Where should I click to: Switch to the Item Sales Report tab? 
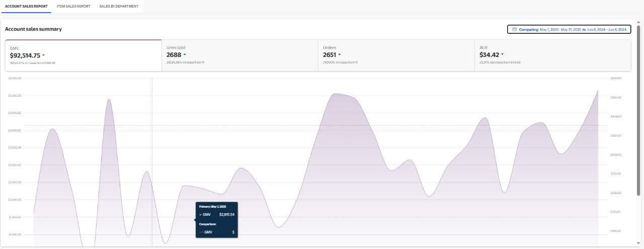(x=73, y=6)
